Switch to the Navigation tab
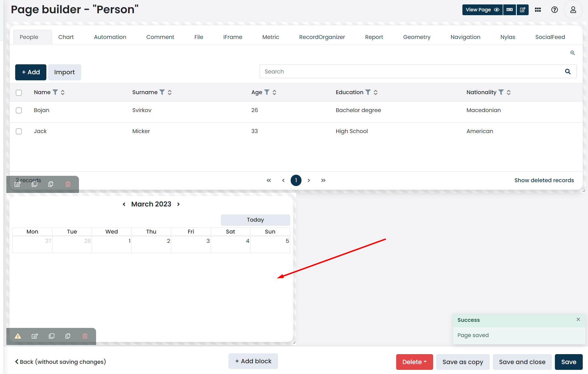The width and height of the screenshot is (588, 374). point(465,37)
